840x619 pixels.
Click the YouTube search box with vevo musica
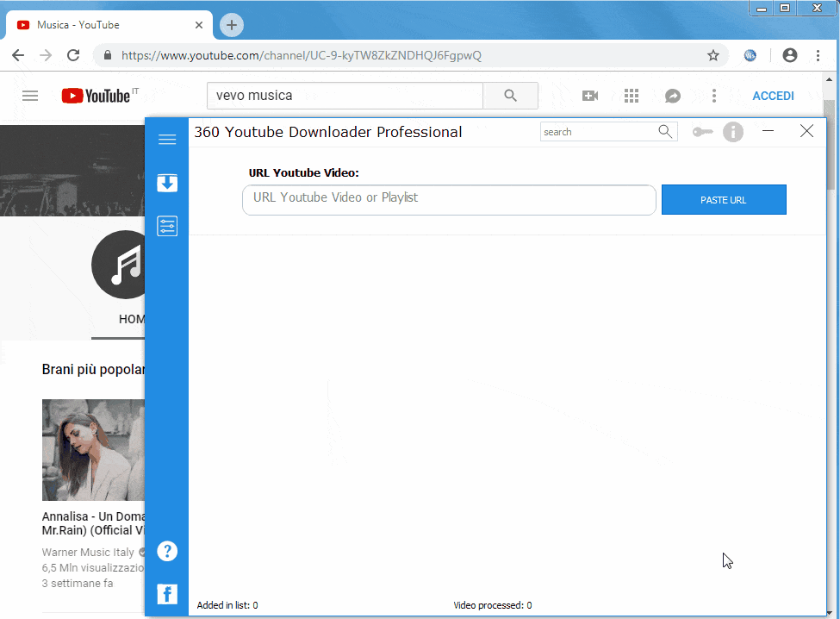click(x=345, y=96)
